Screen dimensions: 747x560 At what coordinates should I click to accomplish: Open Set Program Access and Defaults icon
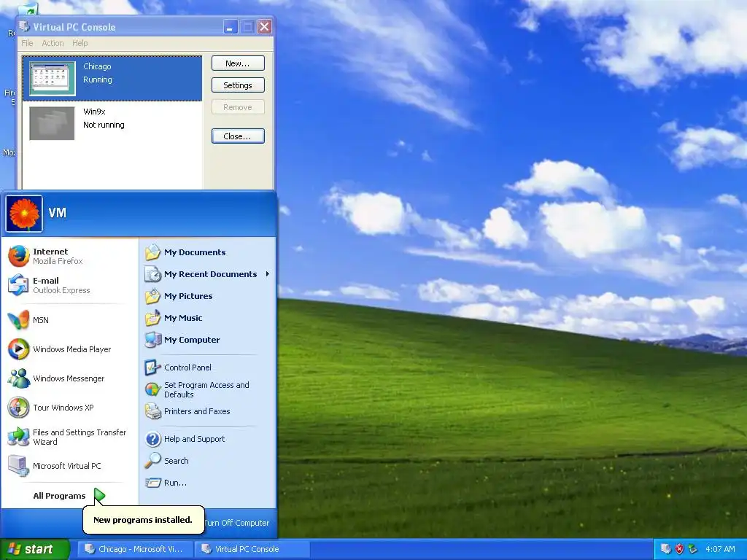(x=153, y=389)
